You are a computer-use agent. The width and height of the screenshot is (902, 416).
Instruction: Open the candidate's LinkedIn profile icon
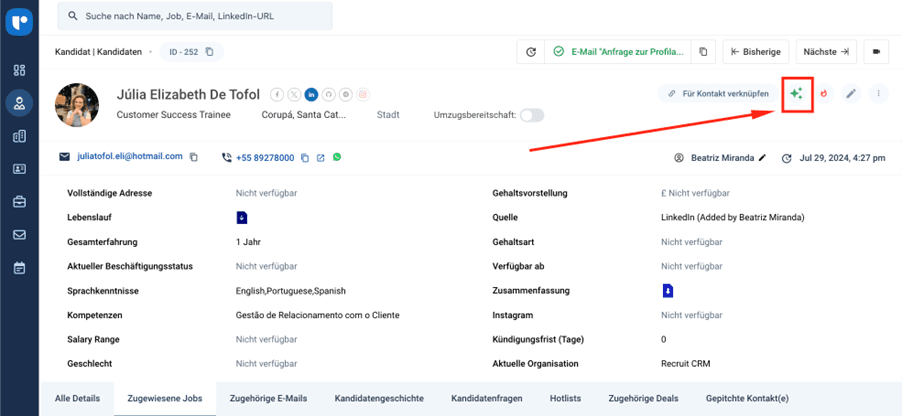(311, 94)
